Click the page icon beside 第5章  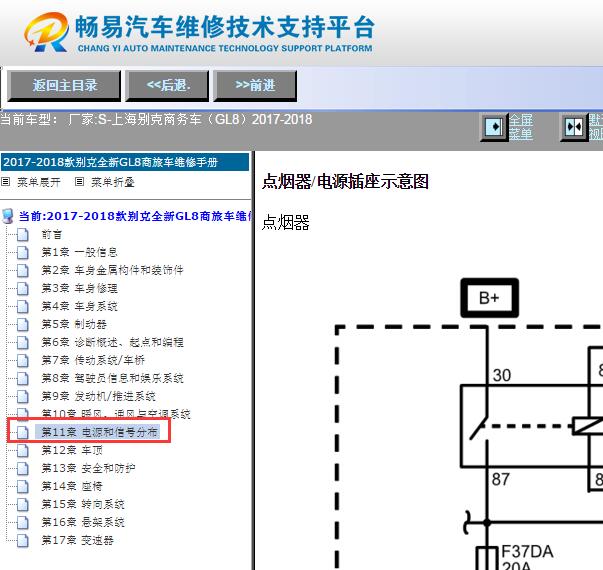(23, 324)
